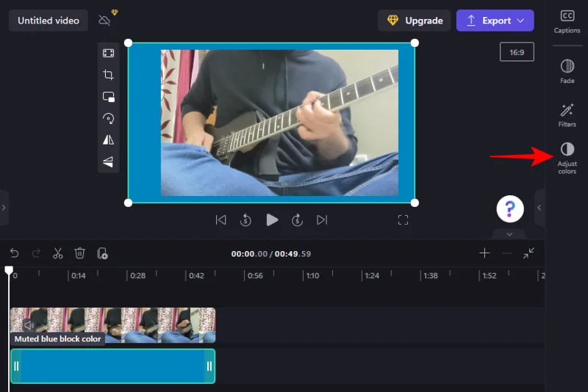
Task: Open the help question mark bubble
Action: (x=510, y=209)
